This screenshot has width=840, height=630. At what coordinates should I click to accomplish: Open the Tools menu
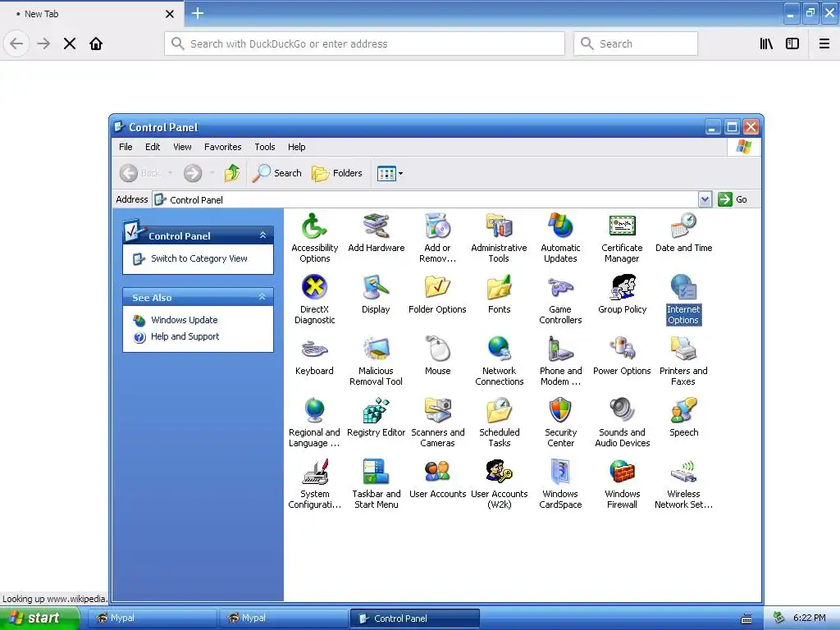[265, 147]
